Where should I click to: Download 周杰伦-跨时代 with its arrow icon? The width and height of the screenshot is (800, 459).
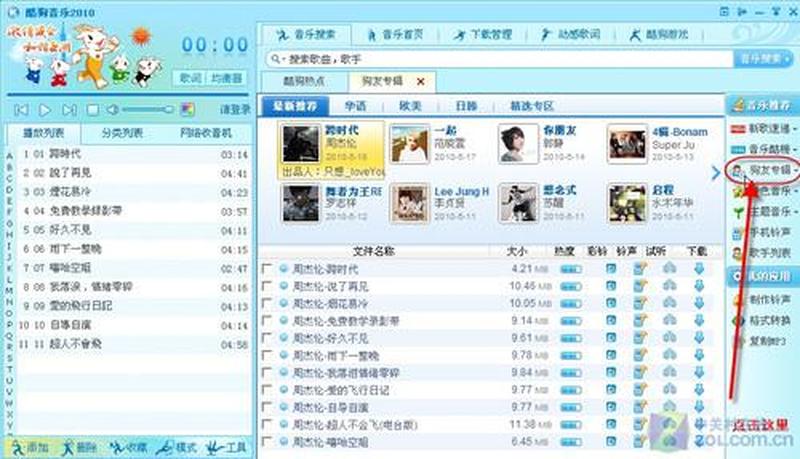(x=699, y=268)
